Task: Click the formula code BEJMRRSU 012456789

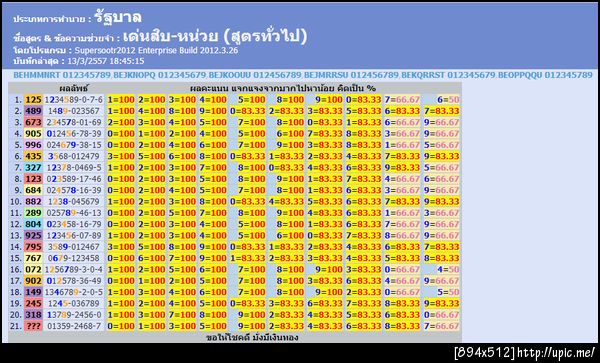Action: (351, 75)
